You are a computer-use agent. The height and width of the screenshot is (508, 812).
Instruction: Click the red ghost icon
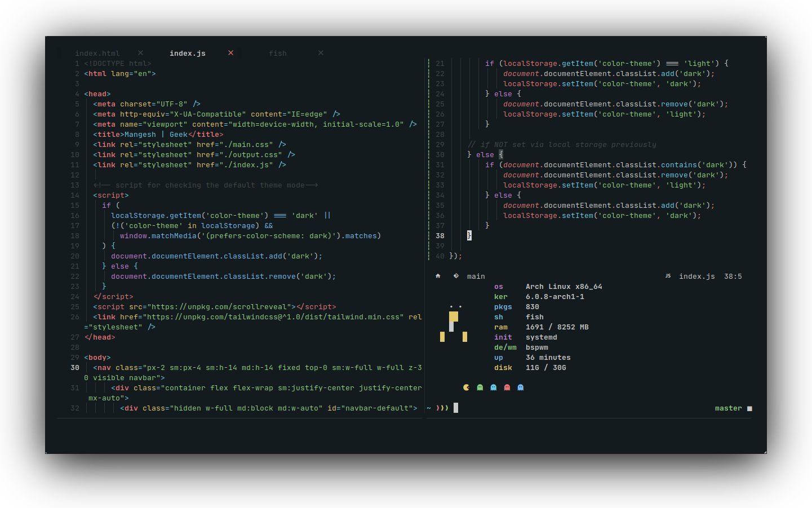[x=507, y=387]
